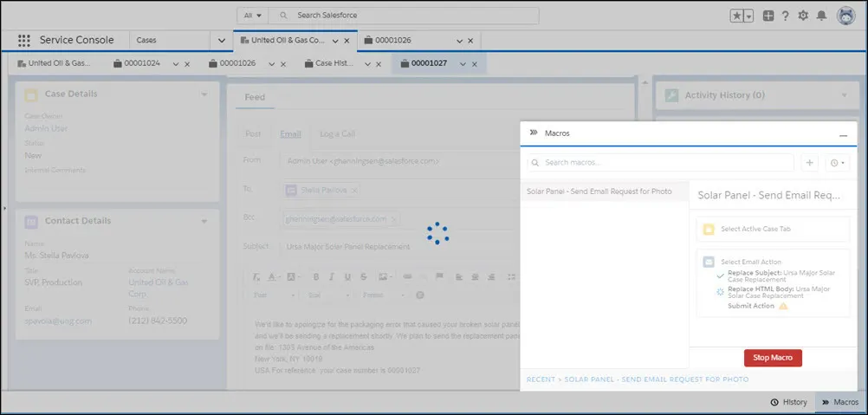This screenshot has width=868, height=415.
Task: Click the Select Email Action envelope icon
Action: click(709, 262)
